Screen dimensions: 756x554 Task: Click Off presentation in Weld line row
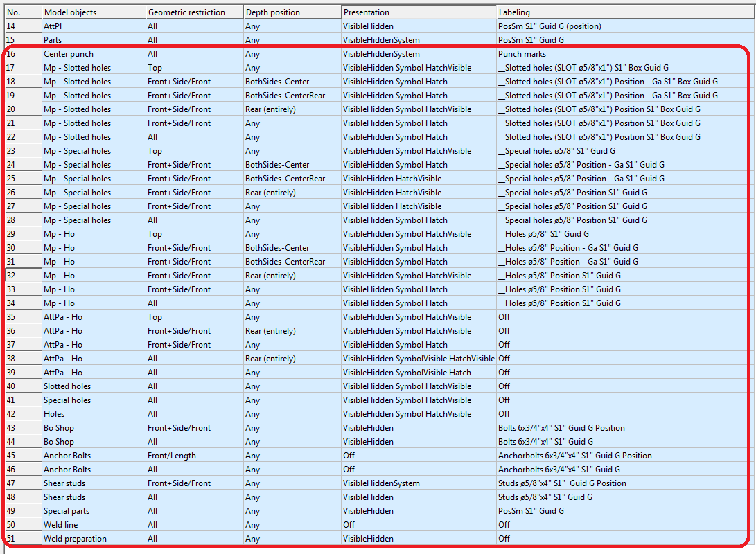point(419,525)
